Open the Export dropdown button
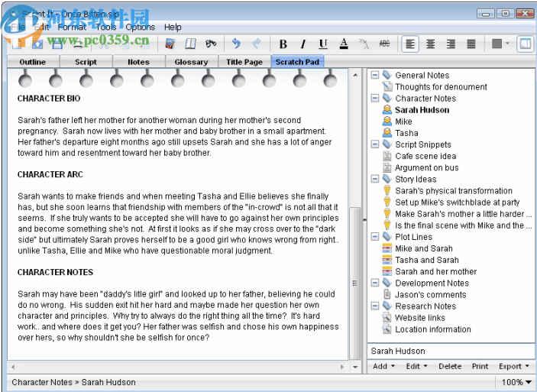The image size is (537, 392). (x=514, y=366)
